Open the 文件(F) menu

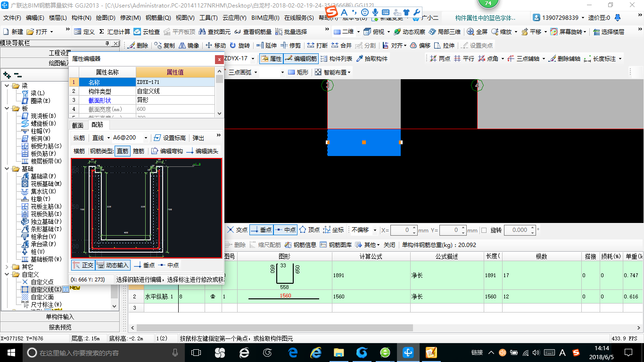[x=12, y=18]
